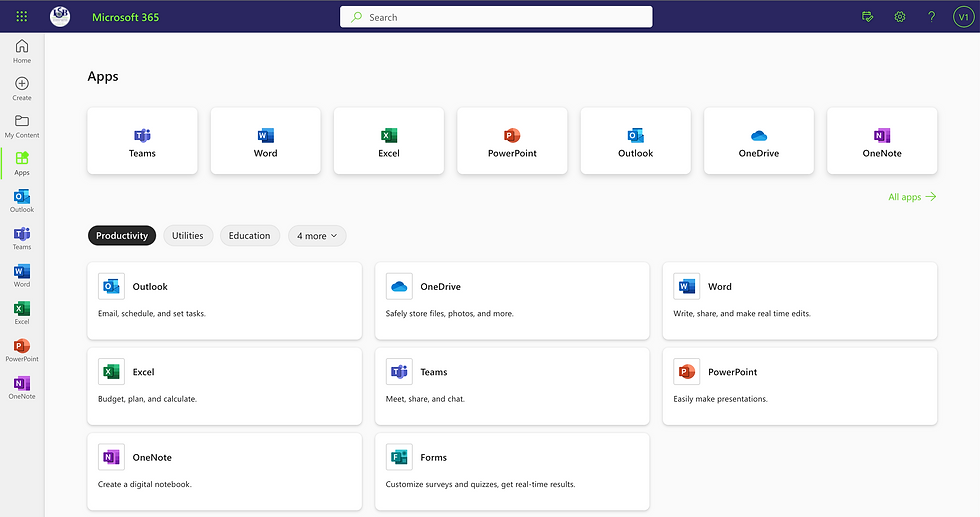The width and height of the screenshot is (980, 517).
Task: Select the Education category tab
Action: pyautogui.click(x=249, y=236)
